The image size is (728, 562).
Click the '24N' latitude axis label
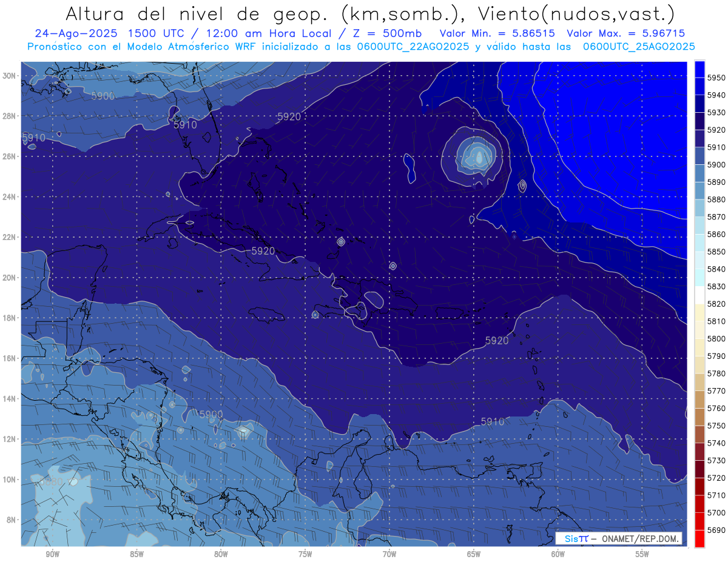pyautogui.click(x=8, y=196)
